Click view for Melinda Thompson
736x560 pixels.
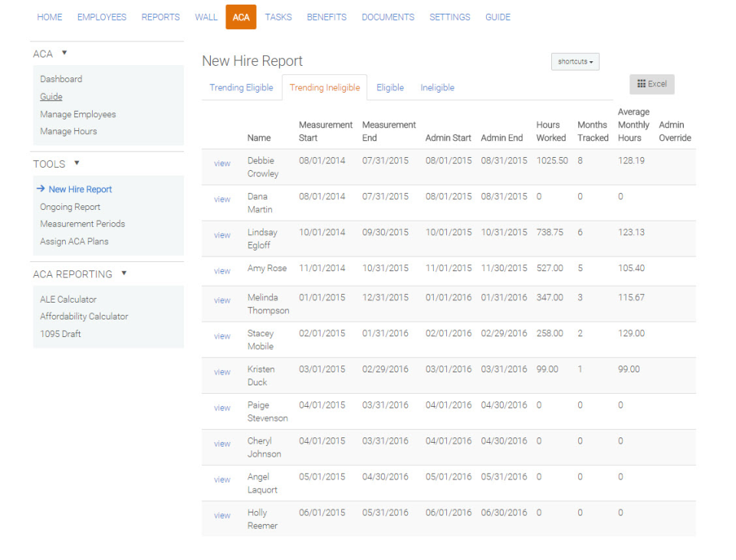pyautogui.click(x=222, y=300)
